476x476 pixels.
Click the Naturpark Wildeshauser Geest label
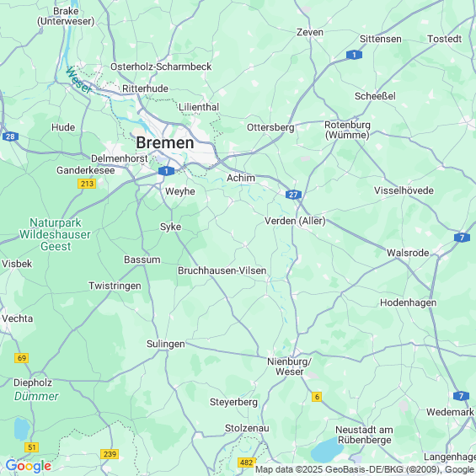coord(56,234)
